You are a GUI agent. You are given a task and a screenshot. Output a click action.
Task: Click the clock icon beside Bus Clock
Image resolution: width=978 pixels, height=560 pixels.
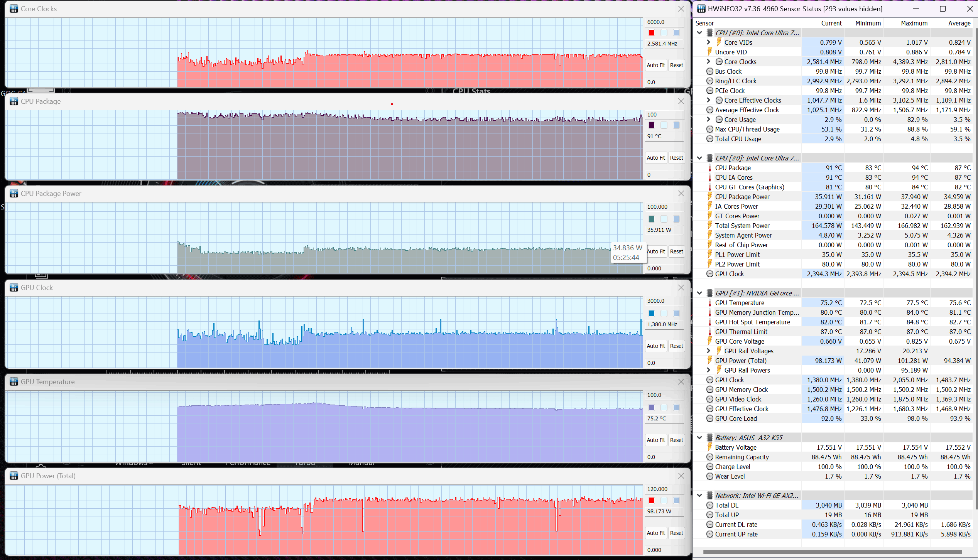tap(709, 71)
